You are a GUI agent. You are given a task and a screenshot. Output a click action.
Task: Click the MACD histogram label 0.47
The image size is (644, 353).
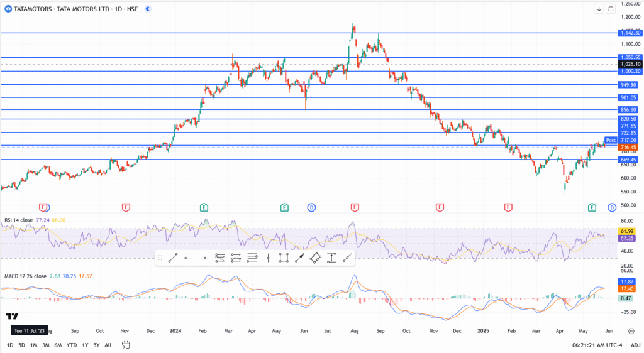pos(626,298)
